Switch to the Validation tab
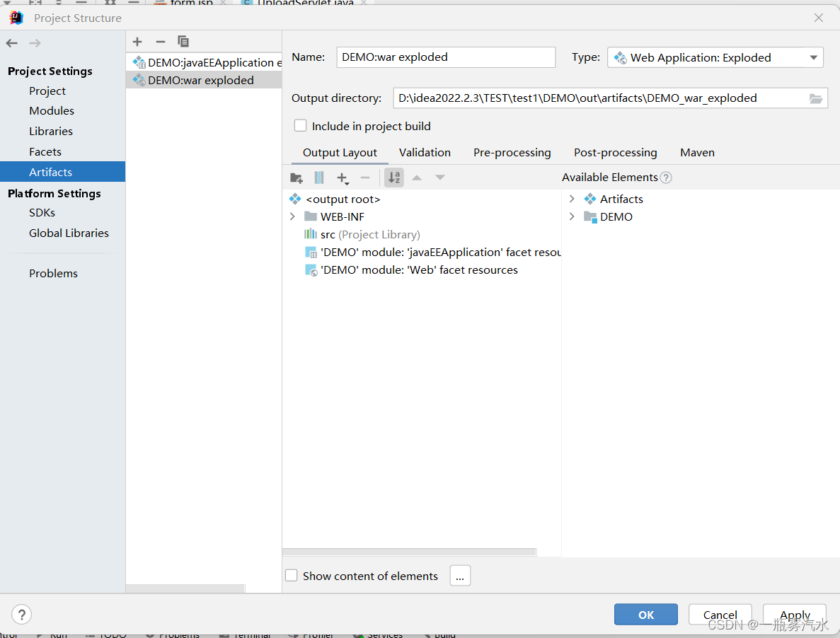Screen dimensions: 840x638 (425, 153)
